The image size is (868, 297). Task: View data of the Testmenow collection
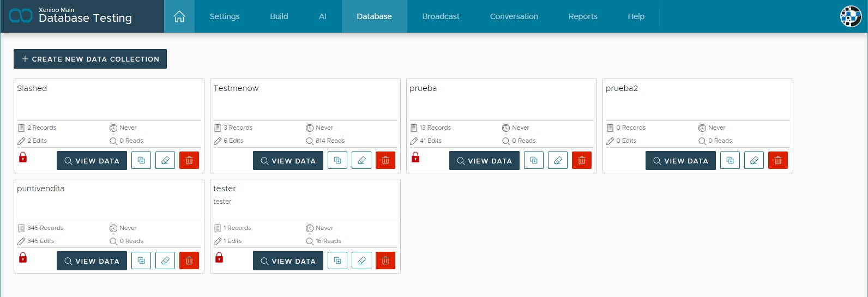(x=288, y=161)
